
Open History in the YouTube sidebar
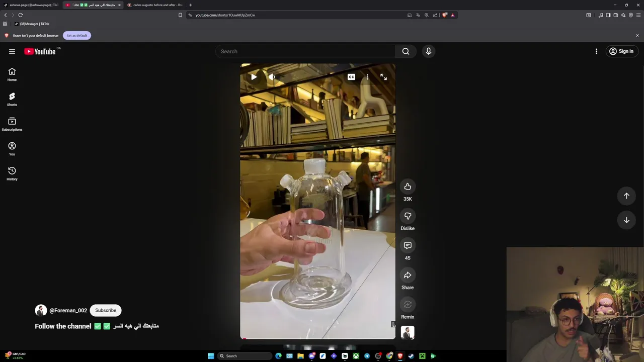pyautogui.click(x=12, y=173)
